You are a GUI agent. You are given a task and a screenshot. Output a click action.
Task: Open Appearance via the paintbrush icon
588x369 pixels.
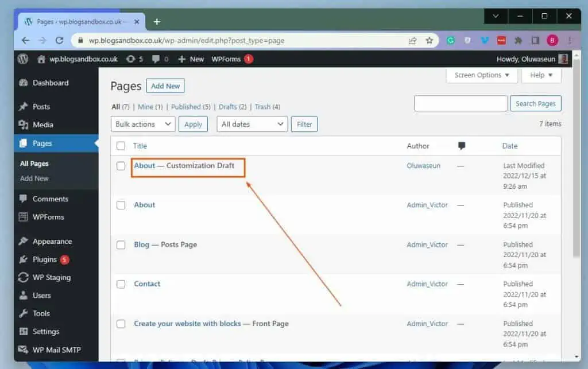click(24, 240)
